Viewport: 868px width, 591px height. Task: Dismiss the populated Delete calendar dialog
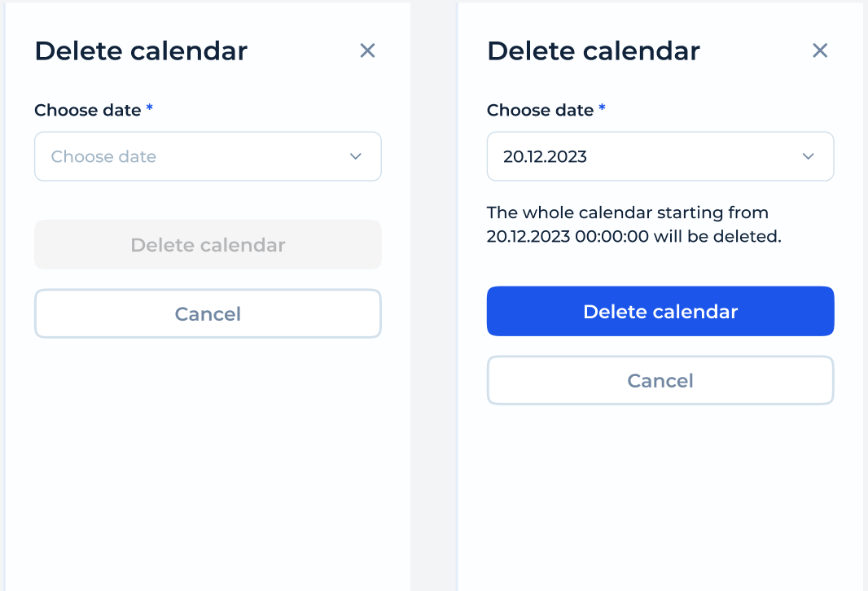[x=820, y=50]
